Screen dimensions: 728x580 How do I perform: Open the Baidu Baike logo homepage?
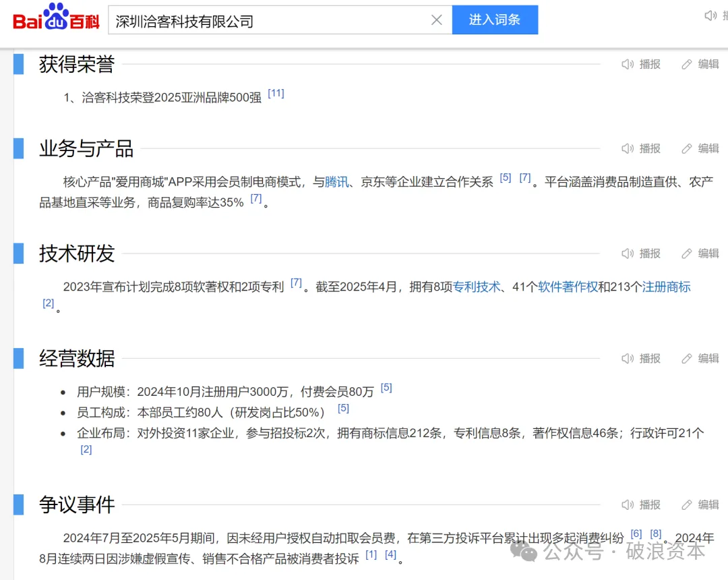click(56, 18)
